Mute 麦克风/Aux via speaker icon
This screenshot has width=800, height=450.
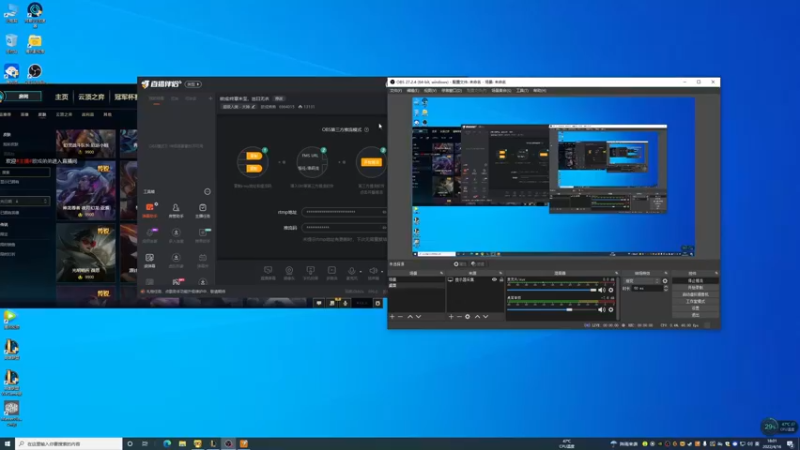coord(602,290)
